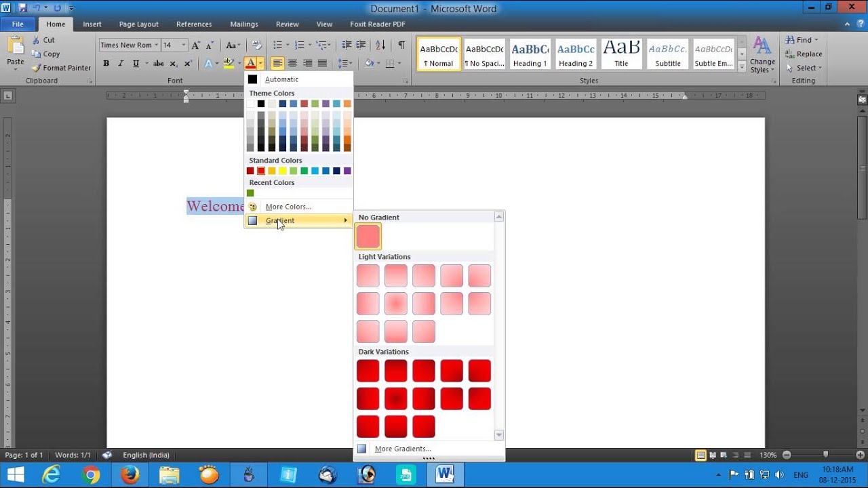Select the Automatic font color option
868x488 pixels.
298,79
